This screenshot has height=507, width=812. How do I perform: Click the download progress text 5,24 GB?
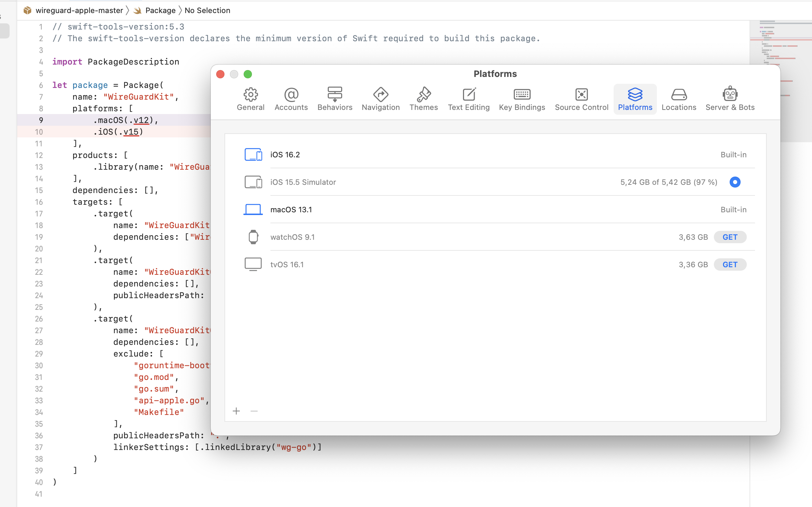click(x=669, y=182)
